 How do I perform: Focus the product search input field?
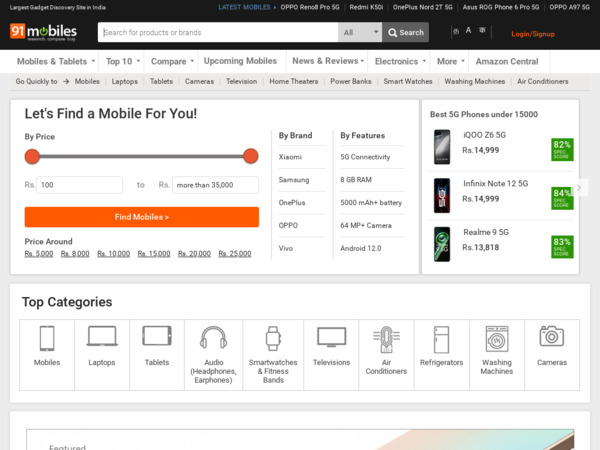click(218, 32)
